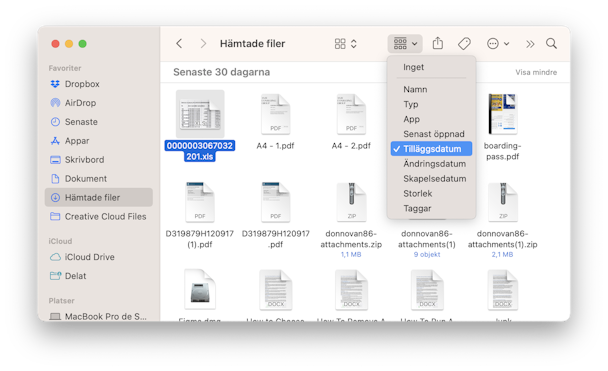608x371 pixels.
Task: Select Hämtade filer in the sidebar
Action: pos(98,198)
